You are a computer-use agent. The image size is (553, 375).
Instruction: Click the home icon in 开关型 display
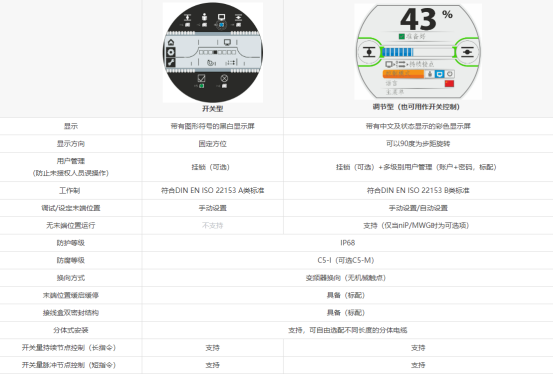171,42
